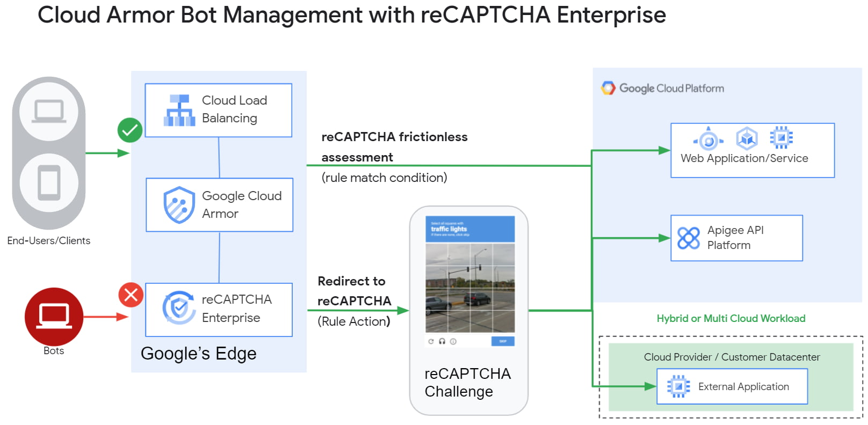Screen dimensions: 868x425
Task: Click the reCAPTCHA Enterprise icon
Action: [x=179, y=308]
